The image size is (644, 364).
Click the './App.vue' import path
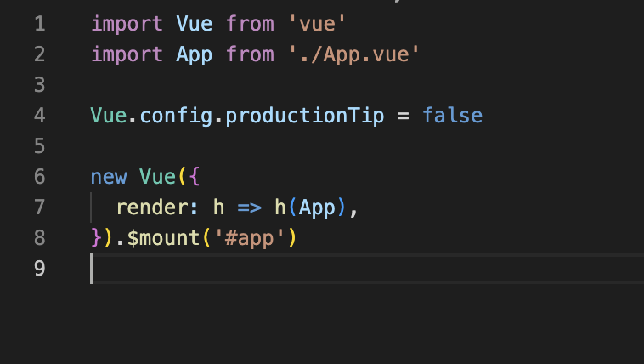click(x=353, y=55)
